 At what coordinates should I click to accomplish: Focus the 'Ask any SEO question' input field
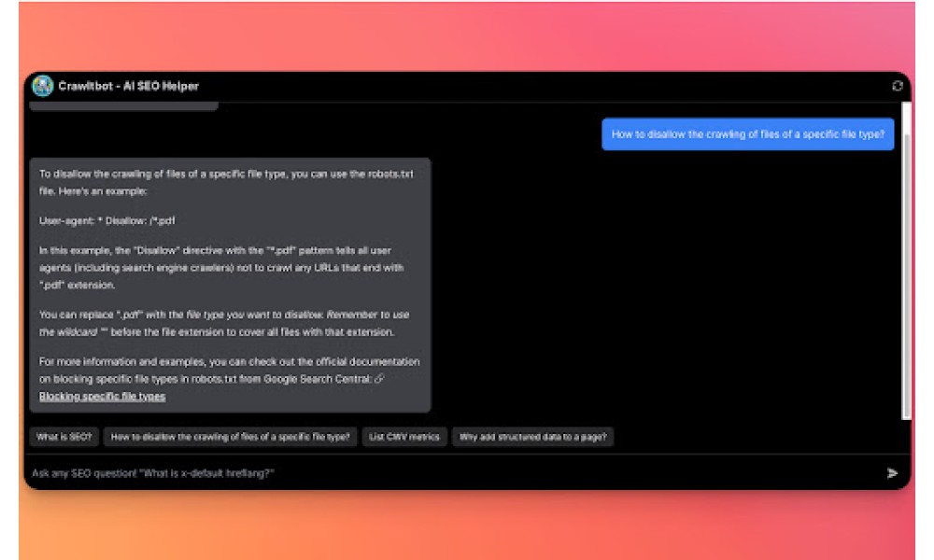pos(453,473)
